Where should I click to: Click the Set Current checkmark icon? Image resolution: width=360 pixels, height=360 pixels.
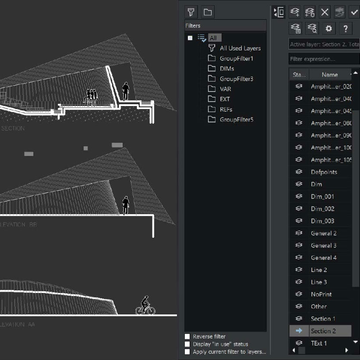pyautogui.click(x=354, y=12)
